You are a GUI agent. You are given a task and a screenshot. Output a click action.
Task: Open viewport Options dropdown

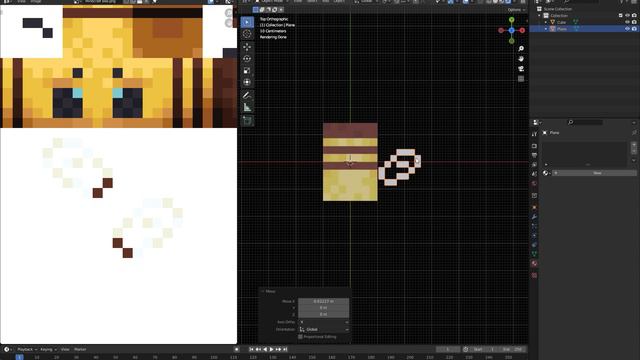[x=516, y=10]
